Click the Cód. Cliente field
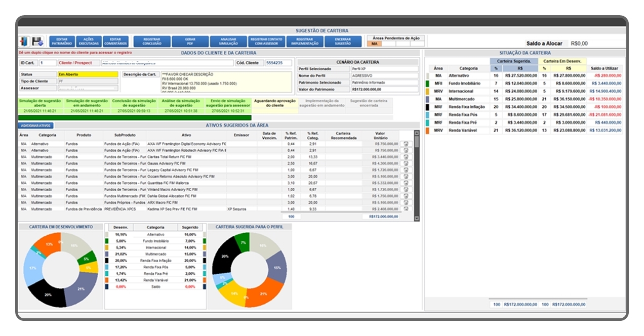 tap(279, 63)
